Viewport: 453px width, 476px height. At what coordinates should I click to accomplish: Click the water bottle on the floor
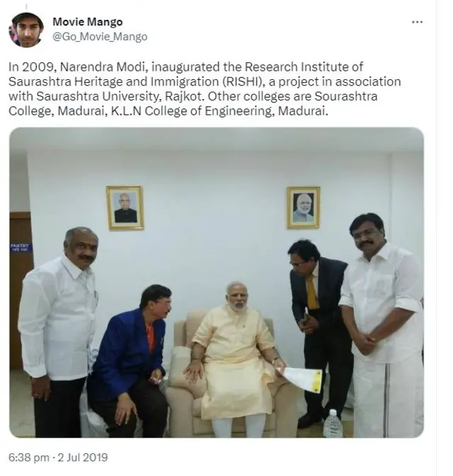(333, 423)
